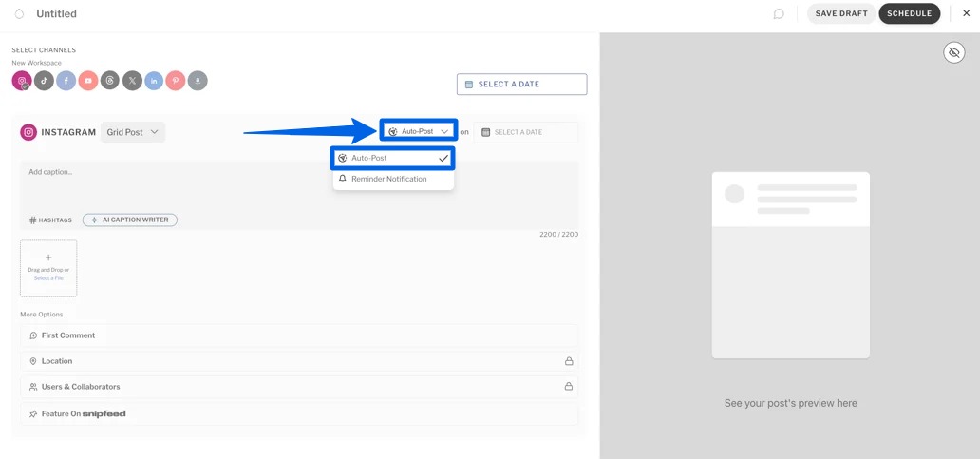Launch the AI Caption Writer
This screenshot has width=980, height=459.
pos(130,220)
